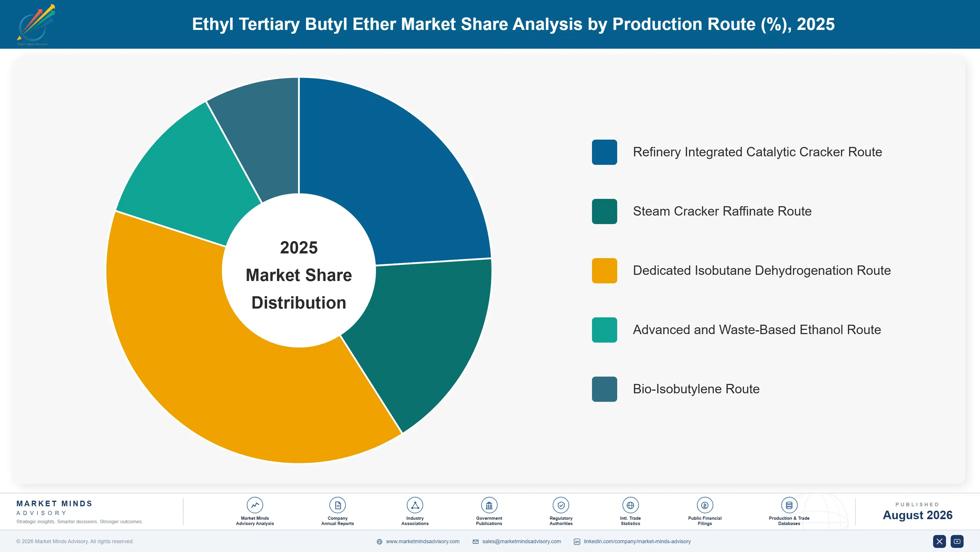This screenshot has height=552, width=980.
Task: Click the Market Minds Advisory Analysis icon
Action: 255,505
